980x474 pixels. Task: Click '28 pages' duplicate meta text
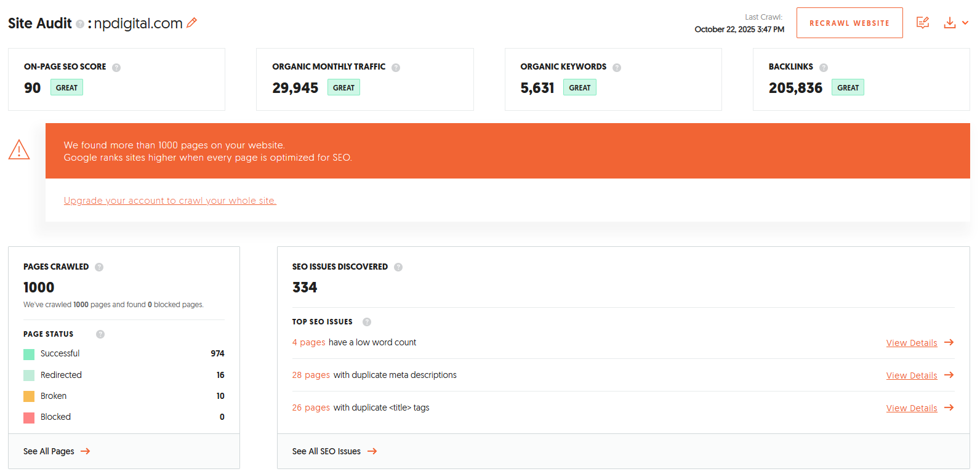[x=311, y=375]
